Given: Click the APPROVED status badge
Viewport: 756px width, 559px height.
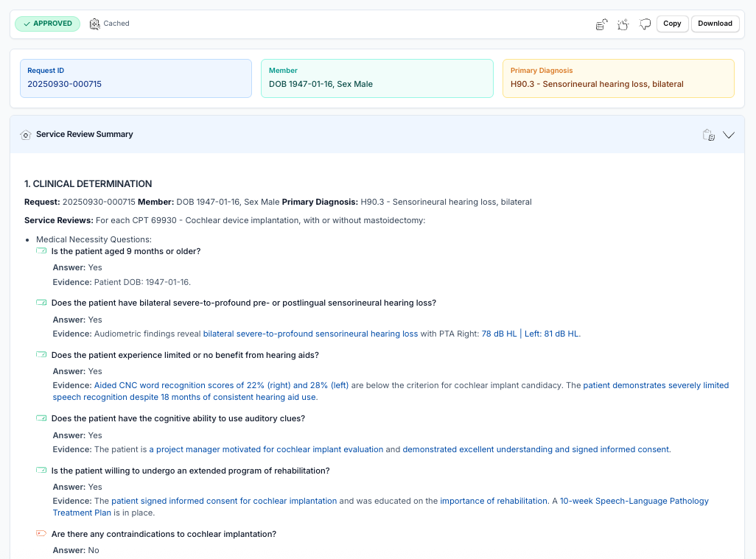Looking at the screenshot, I should 47,23.
